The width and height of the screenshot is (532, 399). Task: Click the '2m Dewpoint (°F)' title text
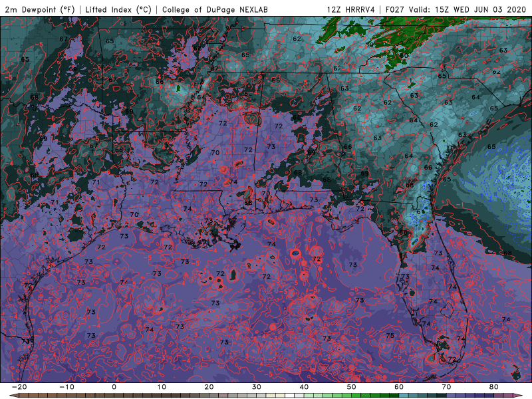point(40,9)
